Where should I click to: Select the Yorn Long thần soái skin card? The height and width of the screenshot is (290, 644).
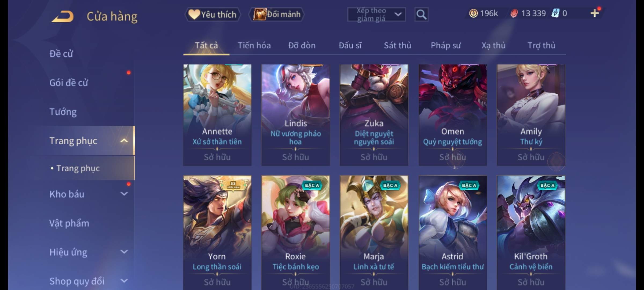click(217, 233)
